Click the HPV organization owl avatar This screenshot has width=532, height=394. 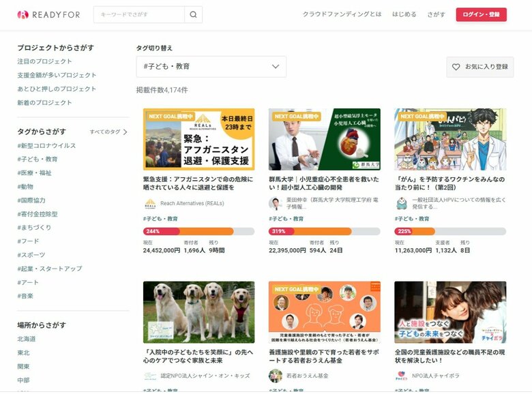click(x=401, y=203)
